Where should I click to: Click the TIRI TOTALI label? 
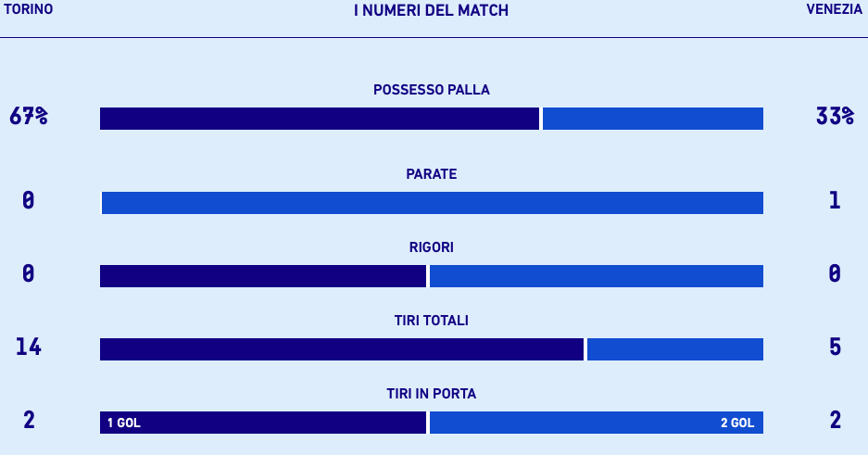(x=432, y=321)
